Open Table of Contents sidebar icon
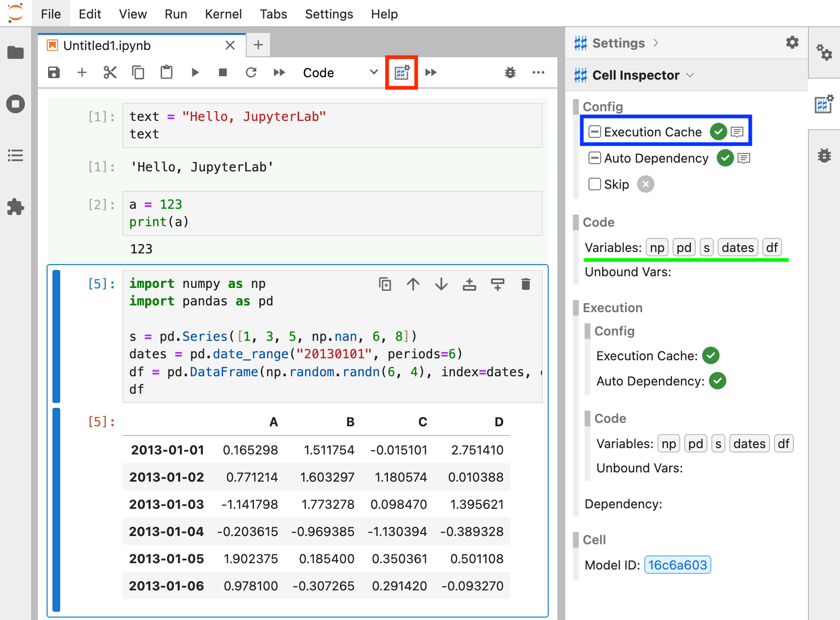The image size is (840, 620). [x=16, y=155]
